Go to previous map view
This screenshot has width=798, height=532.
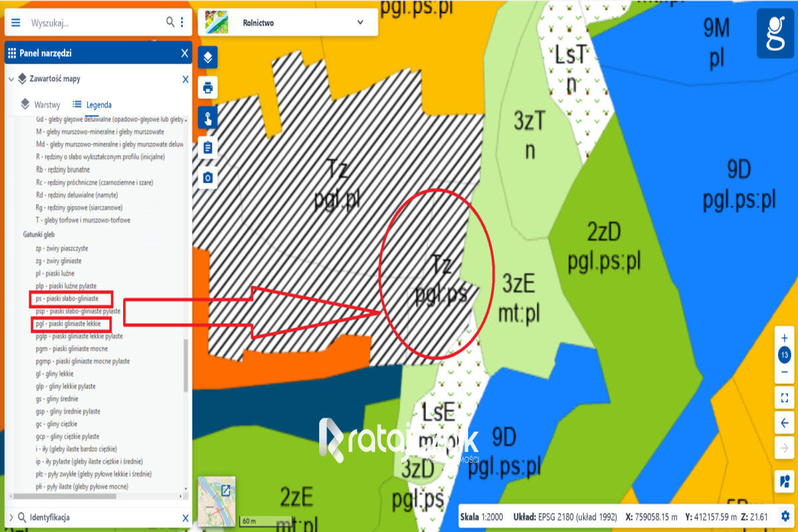pos(785,423)
